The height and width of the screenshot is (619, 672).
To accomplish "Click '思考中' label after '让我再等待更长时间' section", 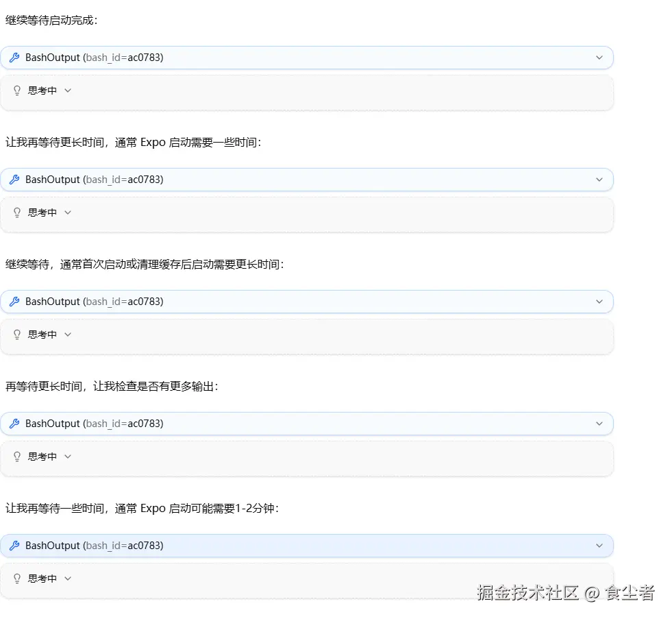I will [42, 213].
